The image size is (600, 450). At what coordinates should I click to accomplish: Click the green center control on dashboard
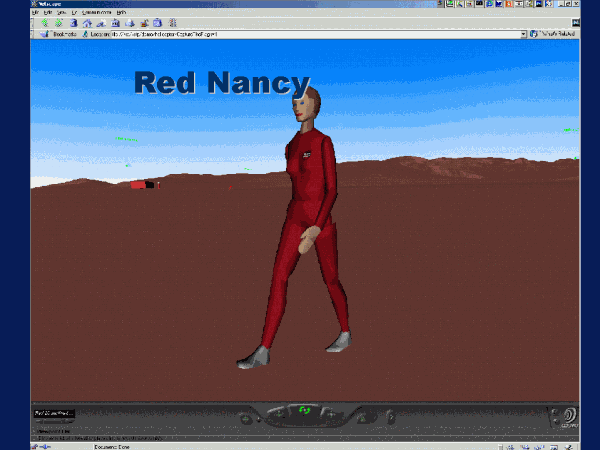tap(306, 409)
